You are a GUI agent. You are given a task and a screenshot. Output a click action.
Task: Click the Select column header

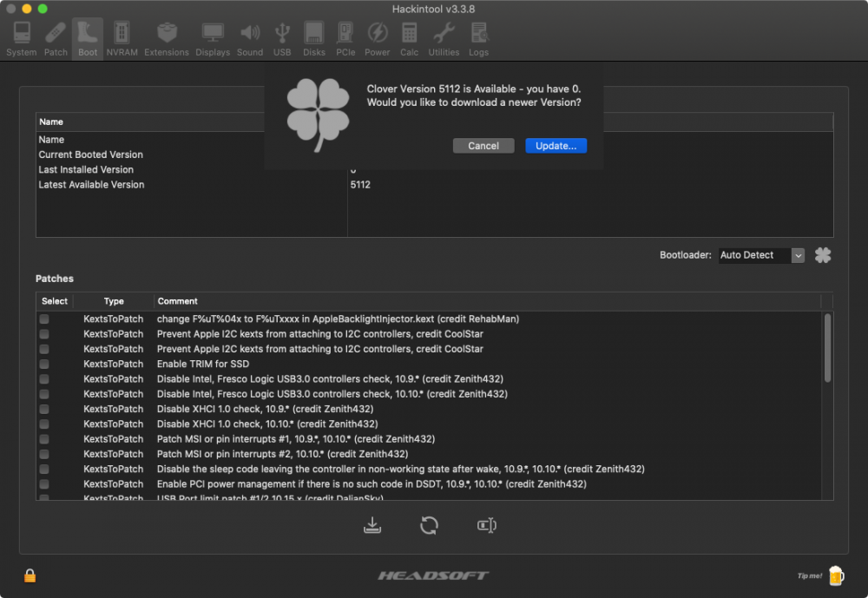click(x=55, y=301)
